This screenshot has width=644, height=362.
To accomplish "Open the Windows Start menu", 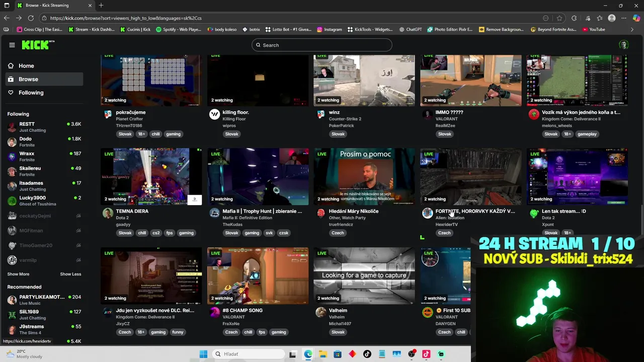I will (203, 354).
